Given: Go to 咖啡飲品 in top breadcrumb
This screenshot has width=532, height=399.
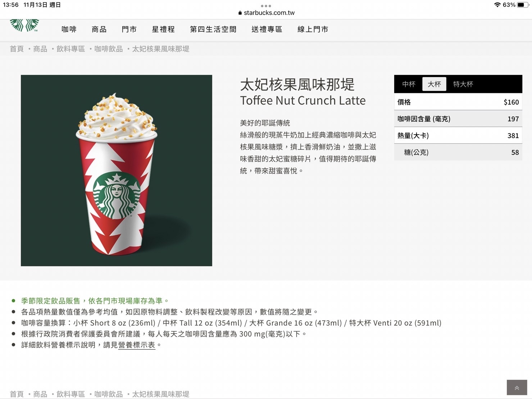Looking at the screenshot, I should pos(108,49).
